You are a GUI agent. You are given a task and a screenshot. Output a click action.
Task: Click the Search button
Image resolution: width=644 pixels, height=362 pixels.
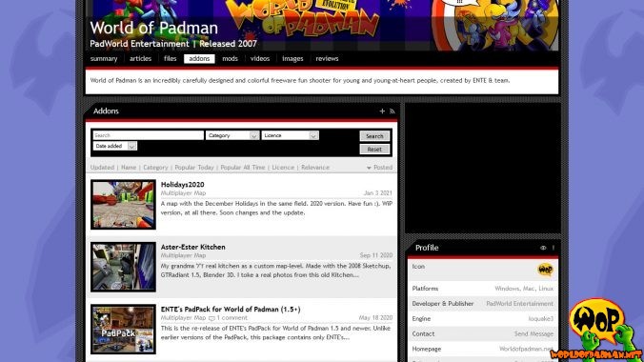[374, 136]
